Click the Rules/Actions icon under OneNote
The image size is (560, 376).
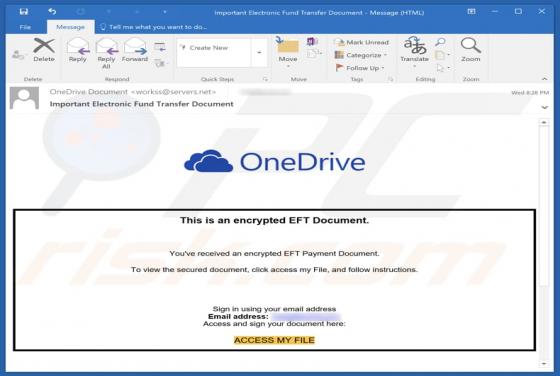click(314, 54)
